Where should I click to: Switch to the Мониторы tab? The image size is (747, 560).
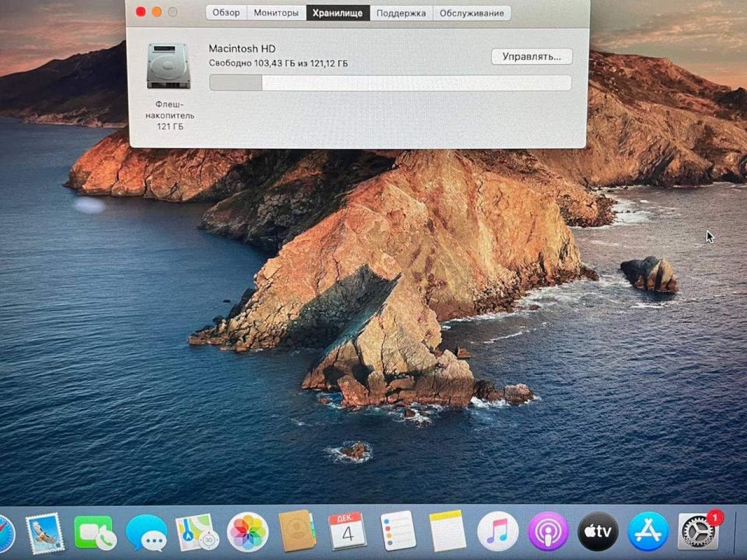[276, 13]
